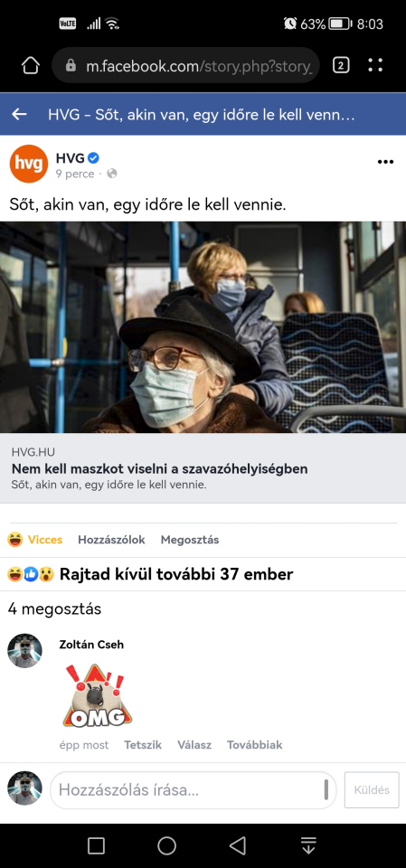
Task: Open the browser tabs counter
Action: pos(341,66)
